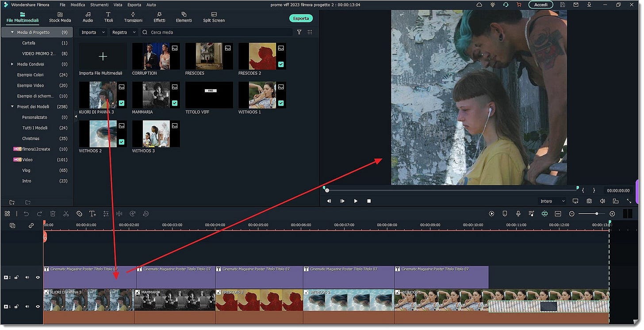Switch to the Stock Media tab
The image size is (644, 330).
click(60, 17)
